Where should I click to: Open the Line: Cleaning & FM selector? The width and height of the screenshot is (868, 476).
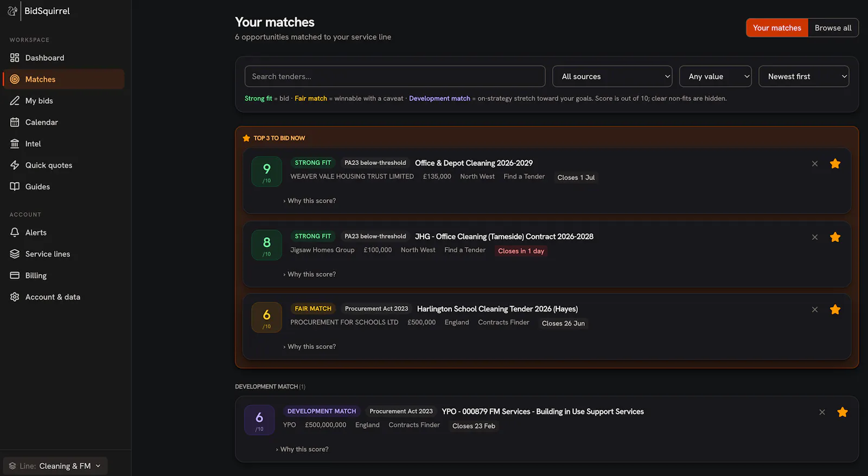click(55, 466)
